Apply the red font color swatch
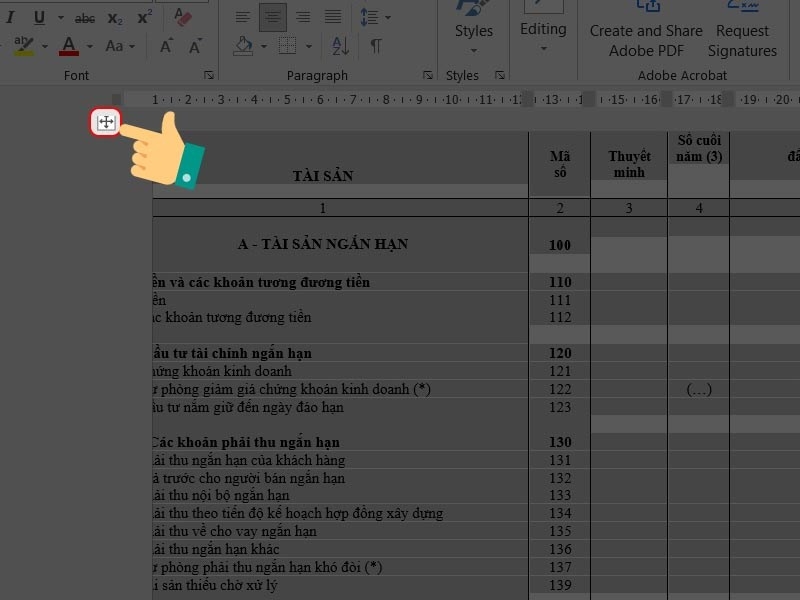This screenshot has width=800, height=600. [x=69, y=46]
